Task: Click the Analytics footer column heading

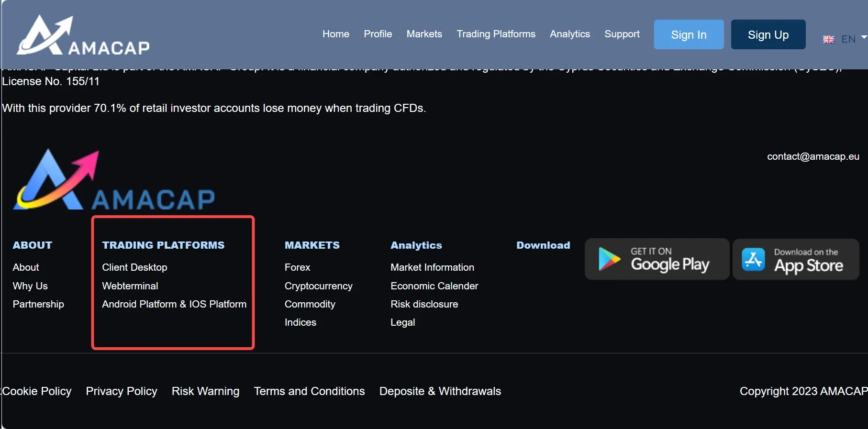Action: point(416,245)
